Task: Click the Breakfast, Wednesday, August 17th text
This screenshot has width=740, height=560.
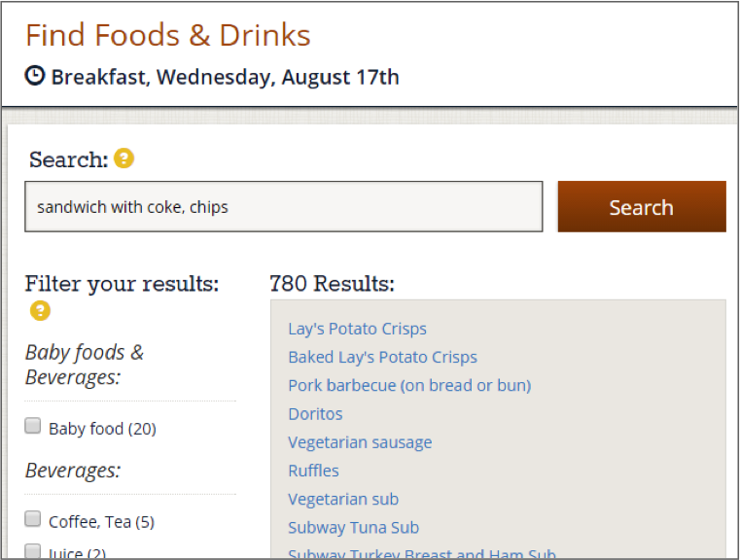Action: pos(225,77)
